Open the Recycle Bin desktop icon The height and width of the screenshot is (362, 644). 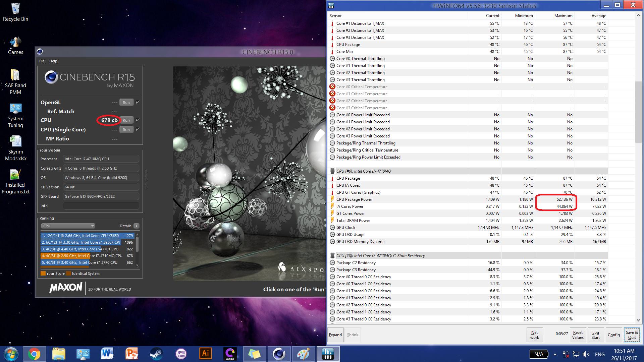(x=15, y=12)
